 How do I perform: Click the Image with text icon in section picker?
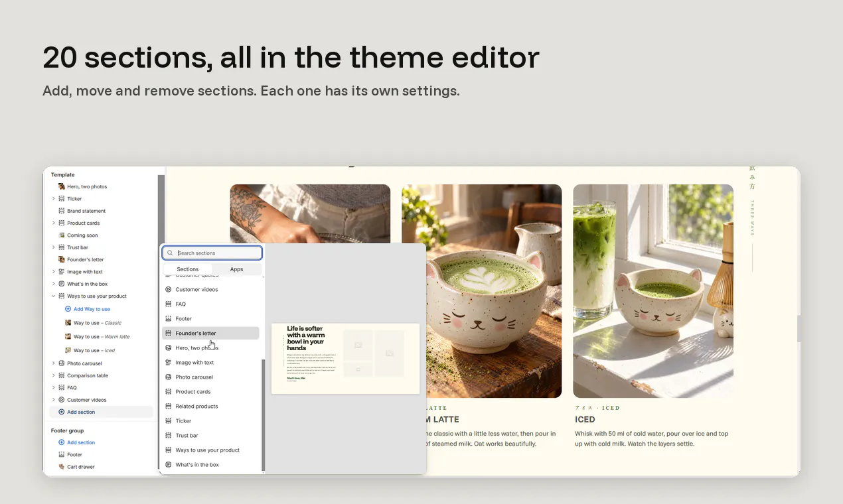click(x=169, y=363)
